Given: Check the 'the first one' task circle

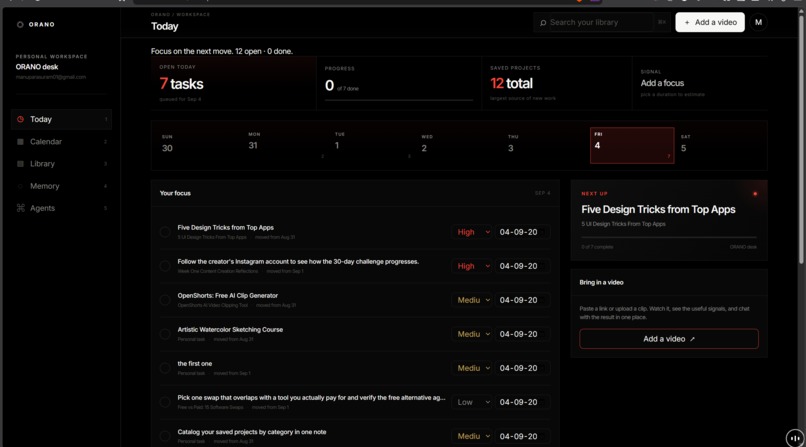Looking at the screenshot, I should (165, 368).
